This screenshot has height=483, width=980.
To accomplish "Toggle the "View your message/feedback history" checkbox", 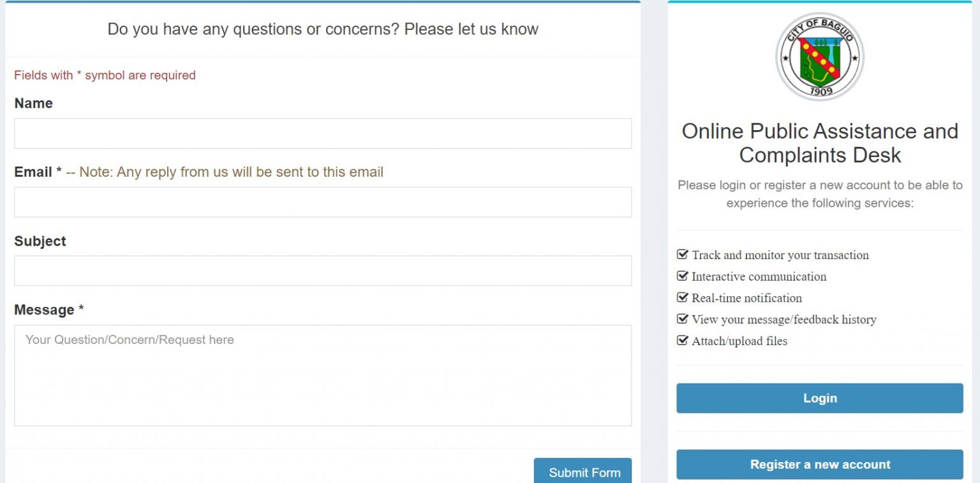I will 681,318.
